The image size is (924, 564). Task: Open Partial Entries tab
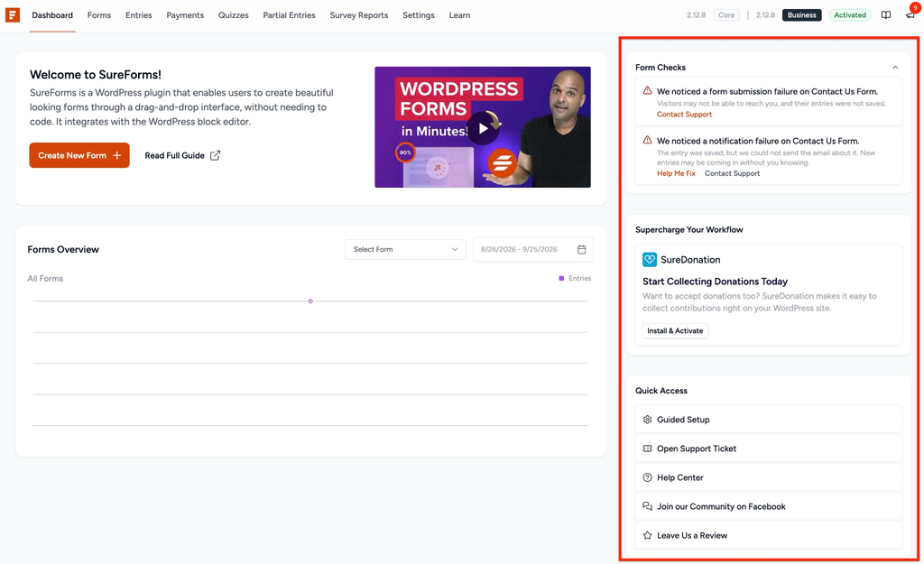point(289,15)
